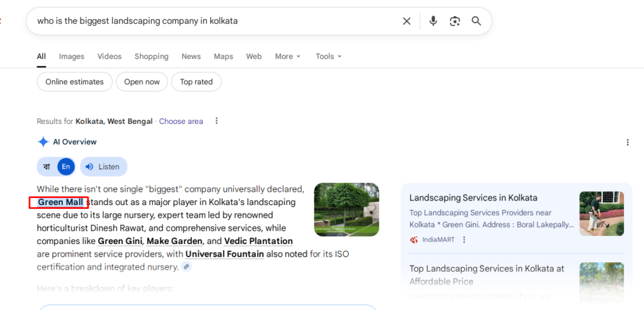Open the More dropdown
Image resolution: width=644 pixels, height=310 pixels.
[288, 56]
